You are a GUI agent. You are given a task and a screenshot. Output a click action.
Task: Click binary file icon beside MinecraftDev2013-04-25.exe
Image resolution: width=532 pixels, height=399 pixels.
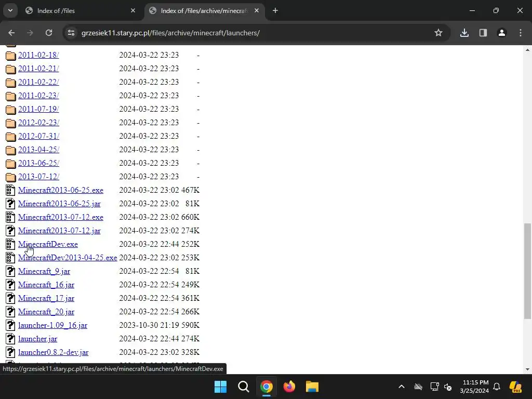coord(10,258)
